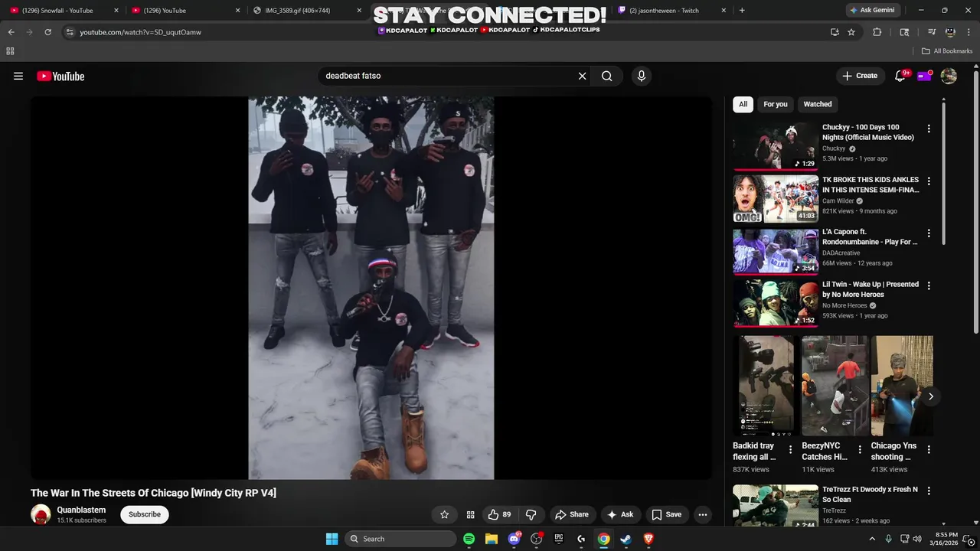Open the Create menu

[x=860, y=76]
